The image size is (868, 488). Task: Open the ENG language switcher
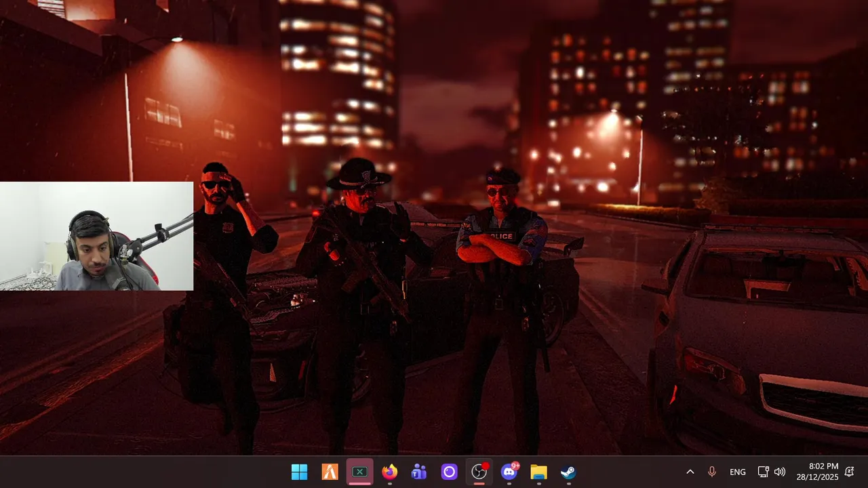738,472
